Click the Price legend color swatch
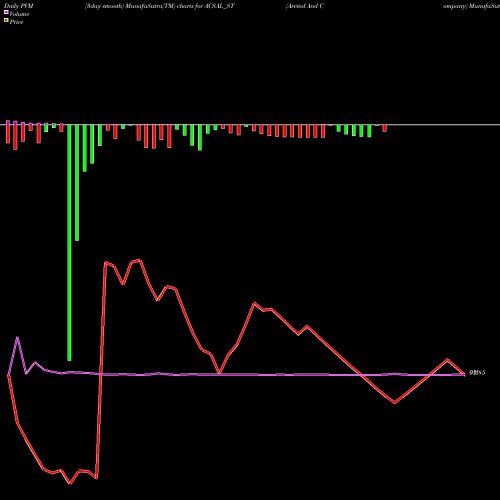 point(6,21)
